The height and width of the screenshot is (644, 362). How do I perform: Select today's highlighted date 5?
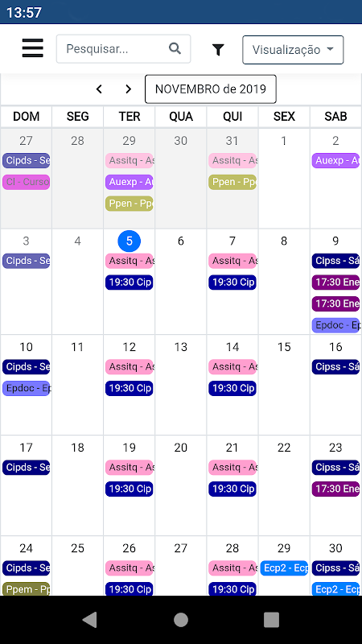pos(130,242)
